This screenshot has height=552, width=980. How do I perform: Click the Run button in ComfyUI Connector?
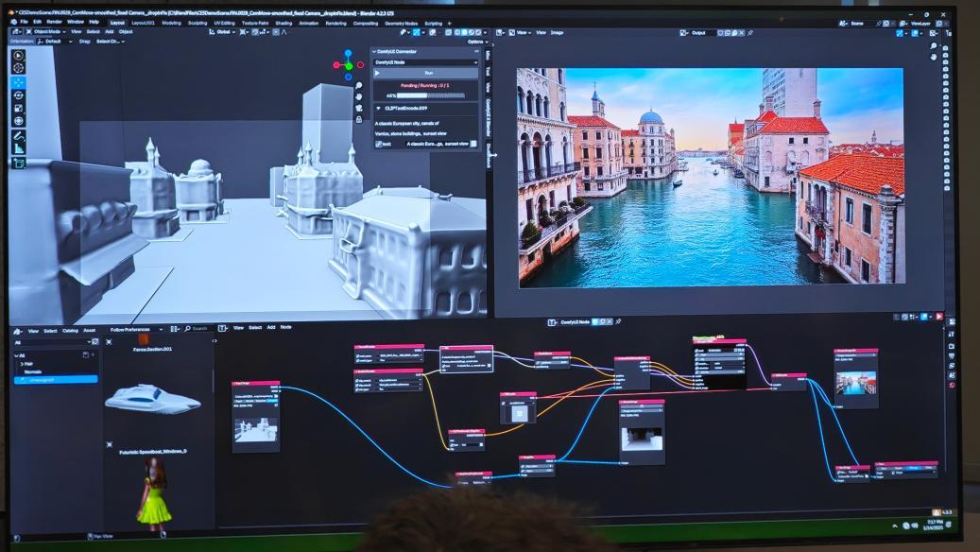[x=425, y=73]
